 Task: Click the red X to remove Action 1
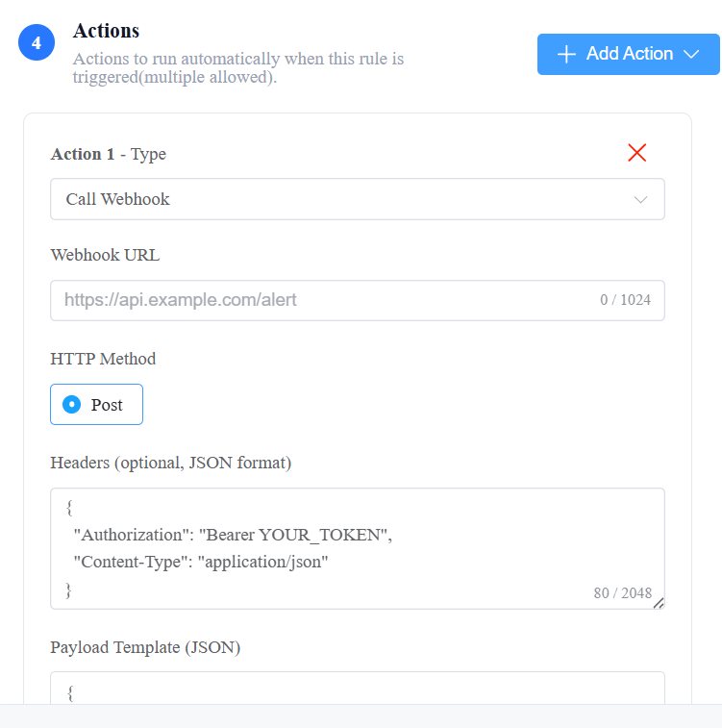(x=636, y=153)
